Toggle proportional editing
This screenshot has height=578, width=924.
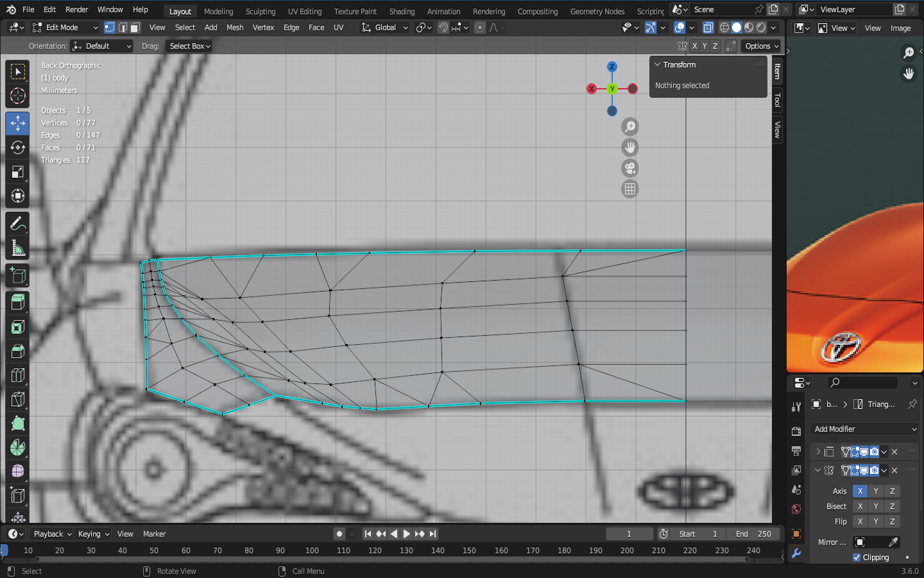(480, 28)
